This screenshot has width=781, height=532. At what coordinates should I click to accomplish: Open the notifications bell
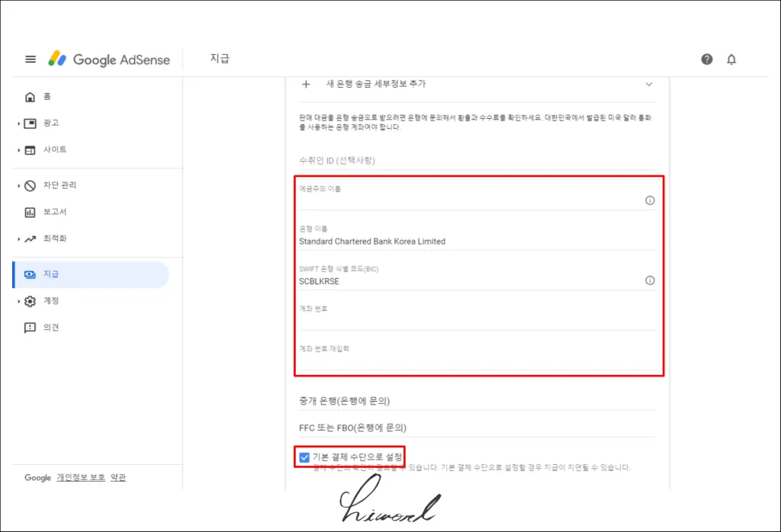[x=731, y=59]
